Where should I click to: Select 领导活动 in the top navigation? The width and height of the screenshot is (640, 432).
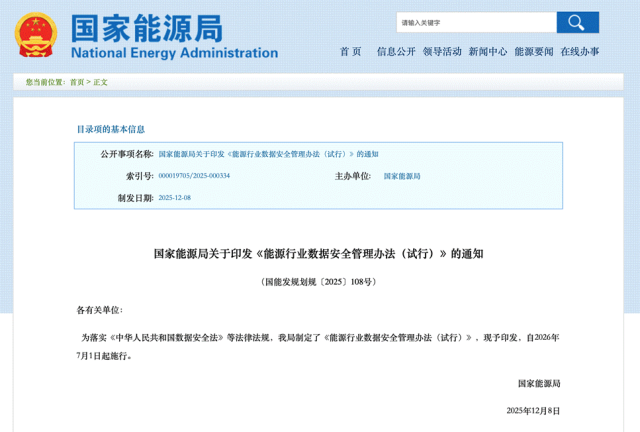pyautogui.click(x=442, y=52)
